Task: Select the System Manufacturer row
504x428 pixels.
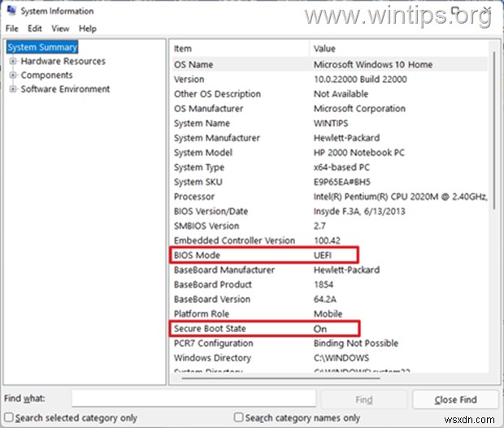Action: [x=329, y=138]
